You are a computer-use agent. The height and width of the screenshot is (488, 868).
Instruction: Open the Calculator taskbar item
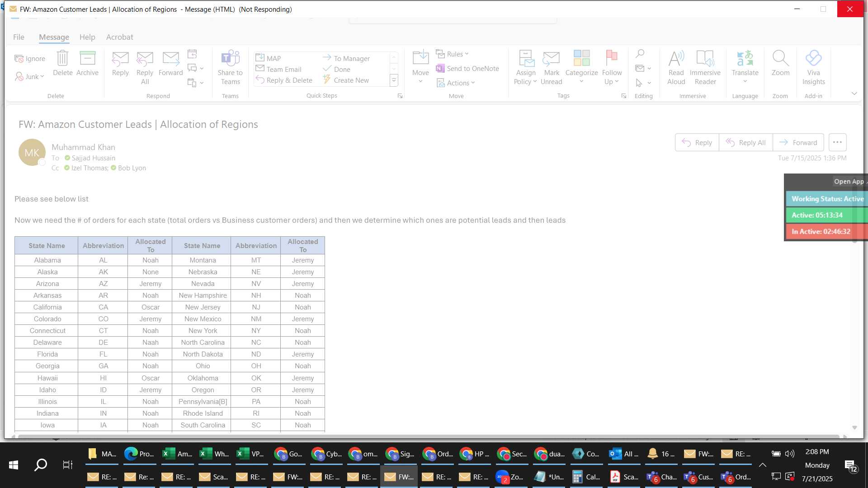point(585,477)
